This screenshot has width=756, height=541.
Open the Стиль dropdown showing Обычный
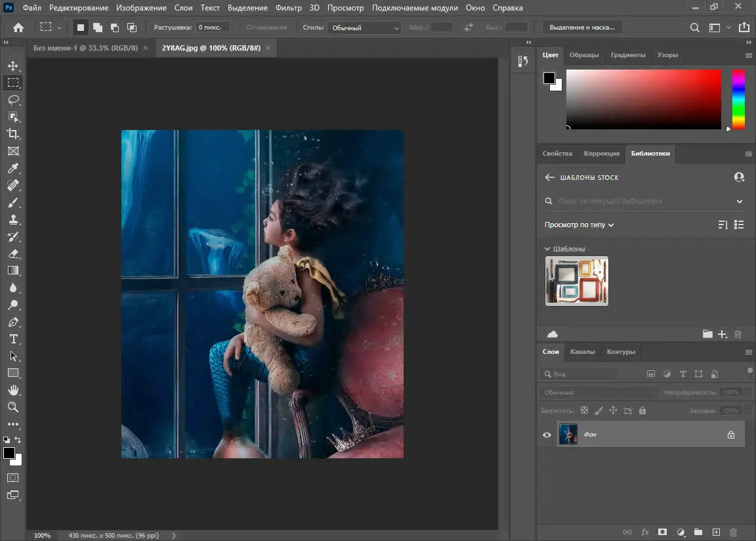pos(365,28)
